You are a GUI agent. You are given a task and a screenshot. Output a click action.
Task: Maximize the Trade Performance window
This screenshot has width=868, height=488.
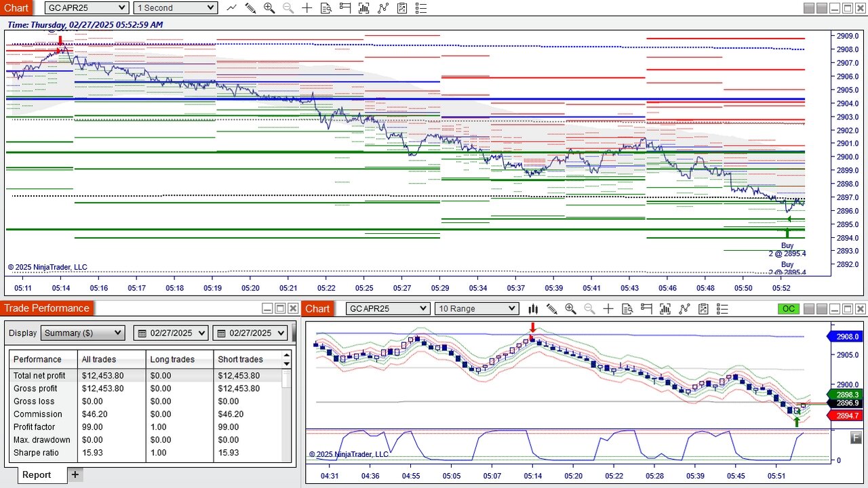tap(280, 308)
